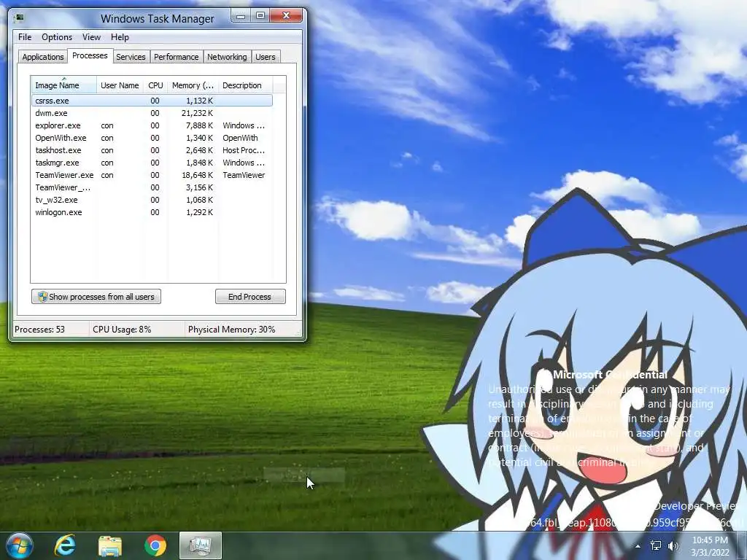The image size is (747, 560).
Task: Switch to the Performance tab
Action: tap(176, 57)
